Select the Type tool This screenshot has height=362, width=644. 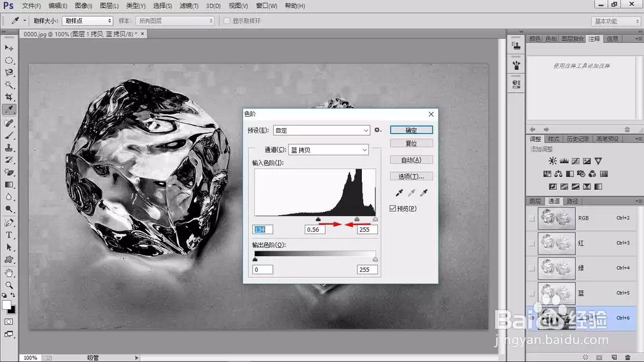8,236
